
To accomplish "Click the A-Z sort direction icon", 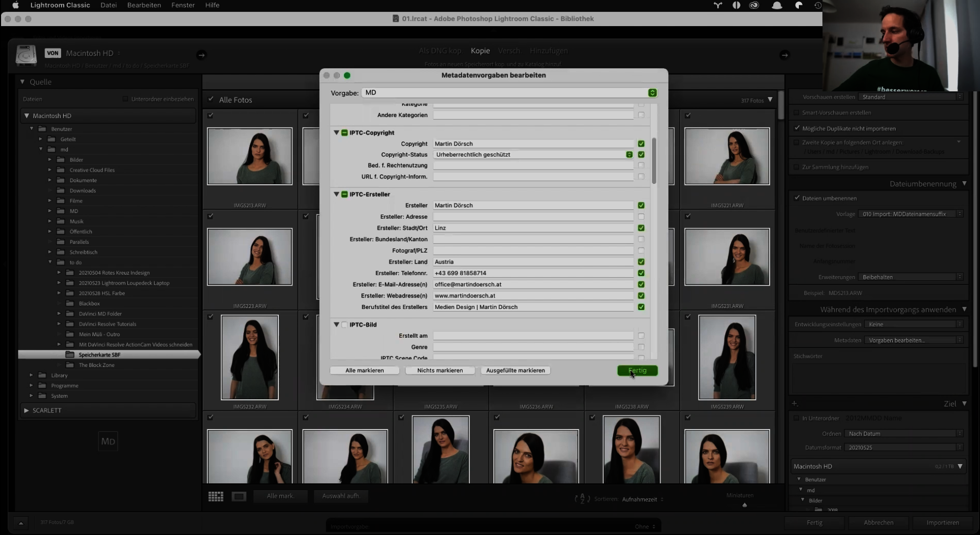I will tap(582, 499).
